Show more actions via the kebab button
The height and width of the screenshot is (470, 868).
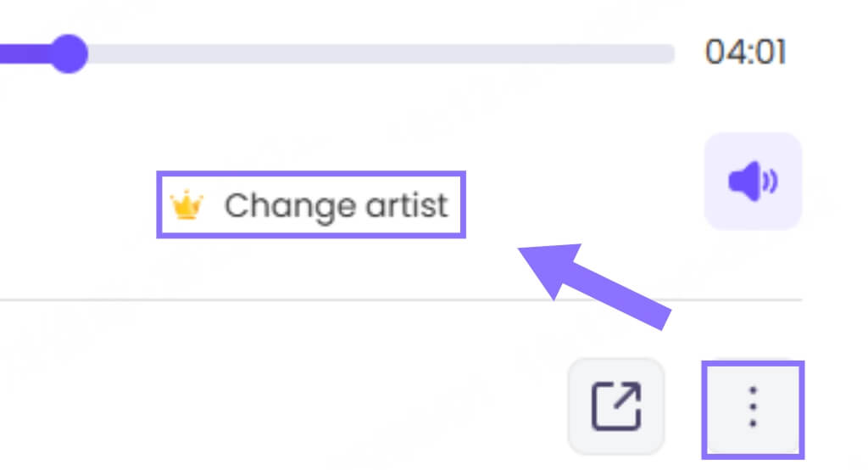pos(753,409)
